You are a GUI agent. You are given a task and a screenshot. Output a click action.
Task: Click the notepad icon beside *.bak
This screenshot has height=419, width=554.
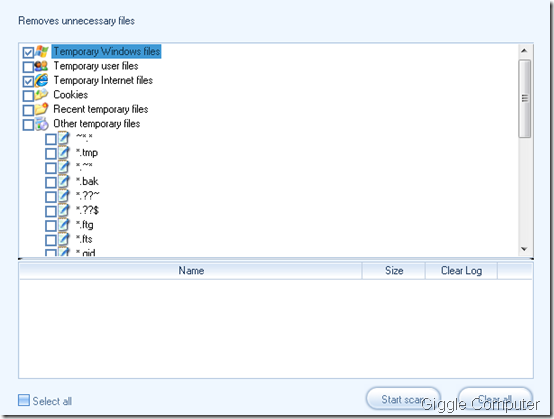(64, 182)
